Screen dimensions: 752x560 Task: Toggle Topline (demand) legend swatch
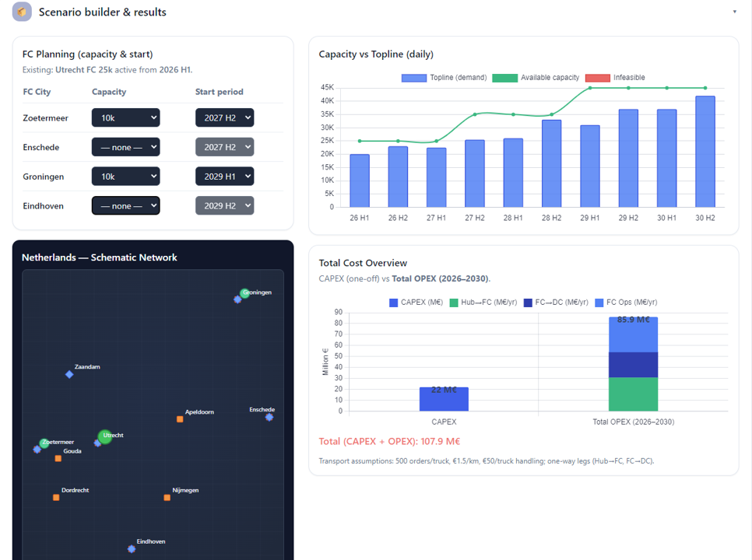pyautogui.click(x=414, y=78)
